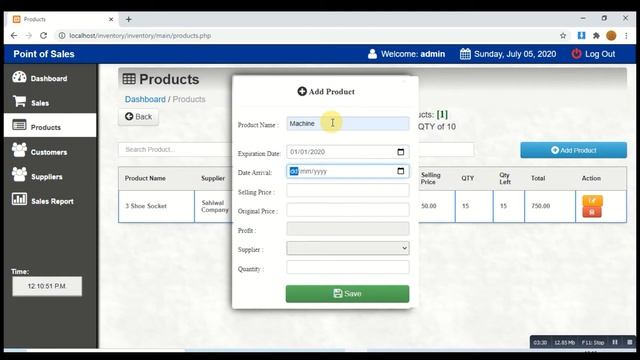Click the Selling Price input field
This screenshot has width=640, height=360.
pos(347,190)
